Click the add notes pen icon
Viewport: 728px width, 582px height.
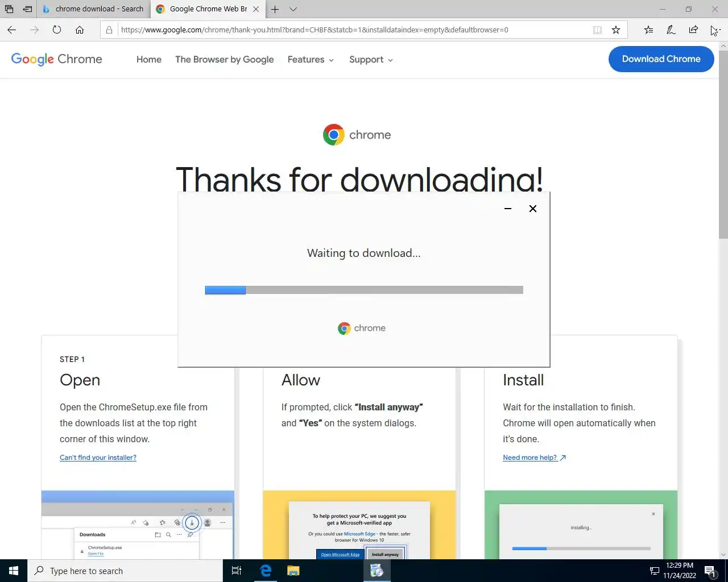coord(671,30)
